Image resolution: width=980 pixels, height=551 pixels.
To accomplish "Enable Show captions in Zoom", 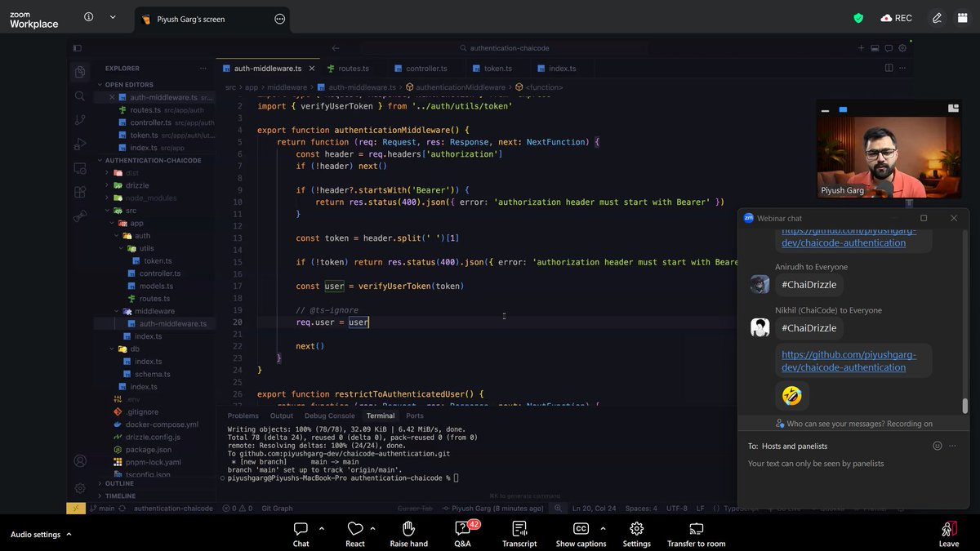I will point(581,532).
